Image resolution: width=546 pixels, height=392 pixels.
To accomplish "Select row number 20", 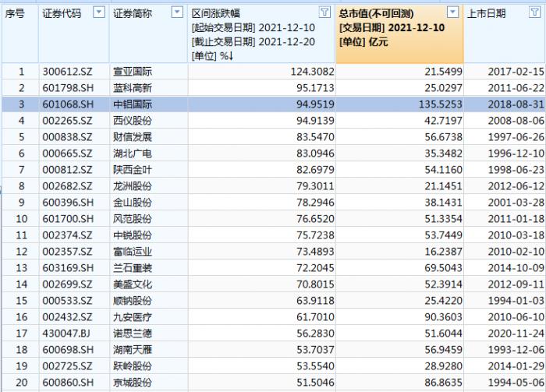I will [22, 383].
